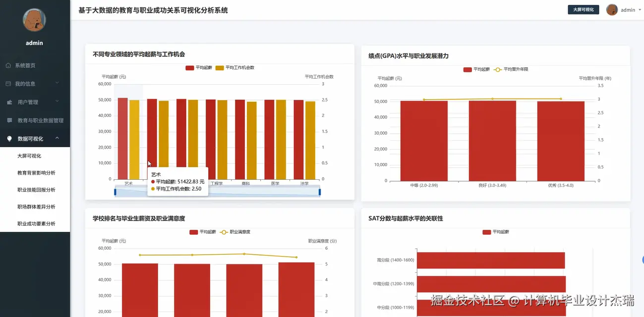Toggle 平均起薪 legend in 学校排名 chart
Image resolution: width=644 pixels, height=317 pixels.
pyautogui.click(x=202, y=232)
